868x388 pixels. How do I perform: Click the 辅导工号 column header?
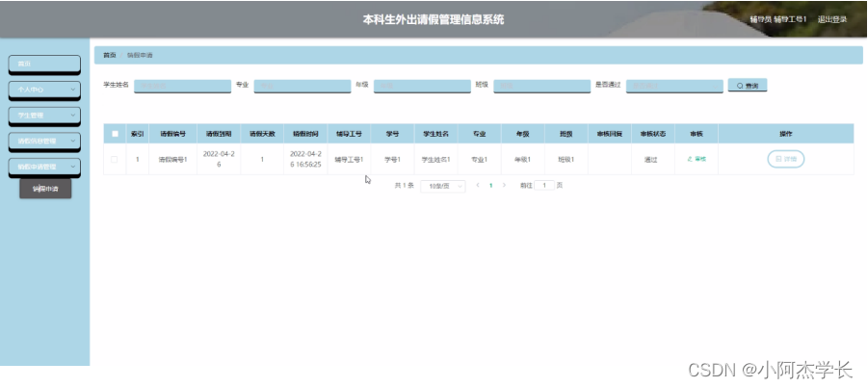click(x=349, y=134)
